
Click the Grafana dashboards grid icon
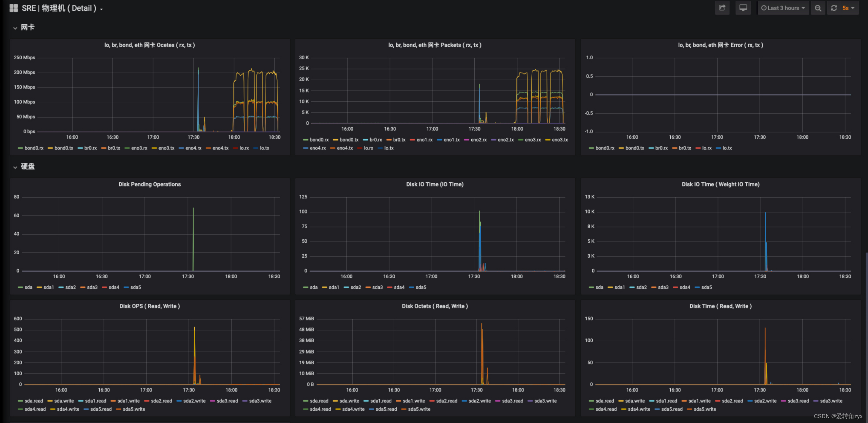pyautogui.click(x=14, y=8)
